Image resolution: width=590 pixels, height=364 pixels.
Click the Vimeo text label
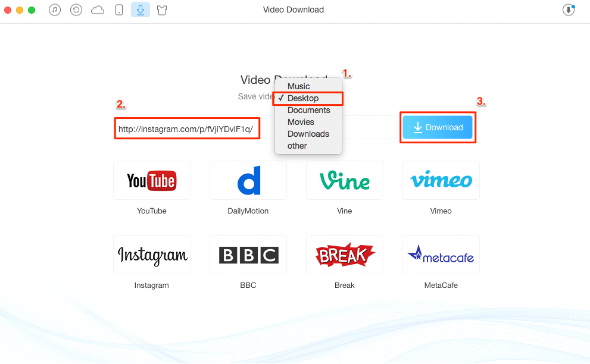tap(441, 211)
